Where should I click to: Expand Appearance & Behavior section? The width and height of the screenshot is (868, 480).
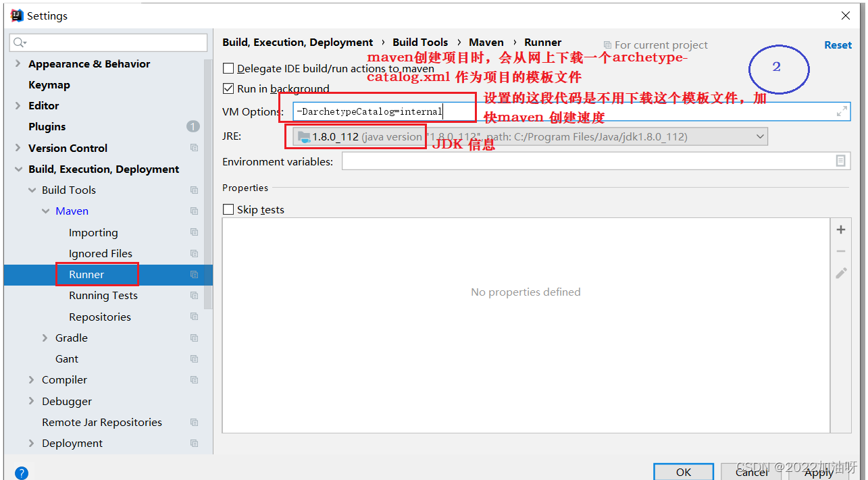coord(18,63)
